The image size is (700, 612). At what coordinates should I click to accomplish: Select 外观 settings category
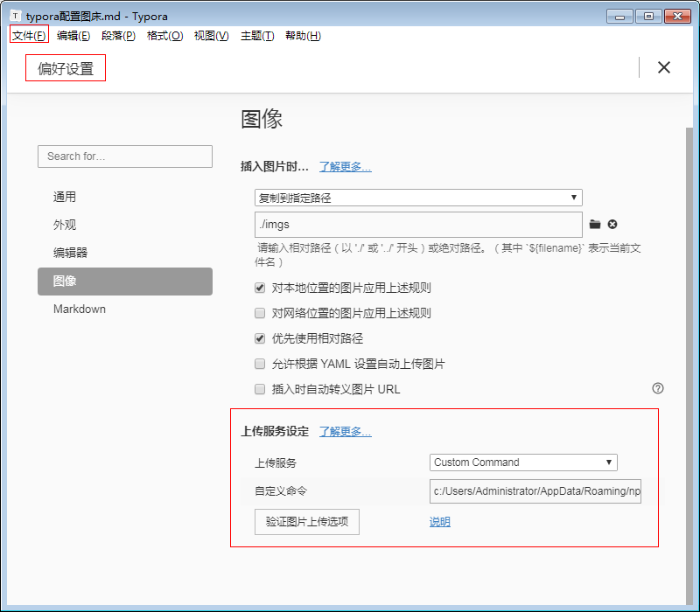(x=125, y=225)
